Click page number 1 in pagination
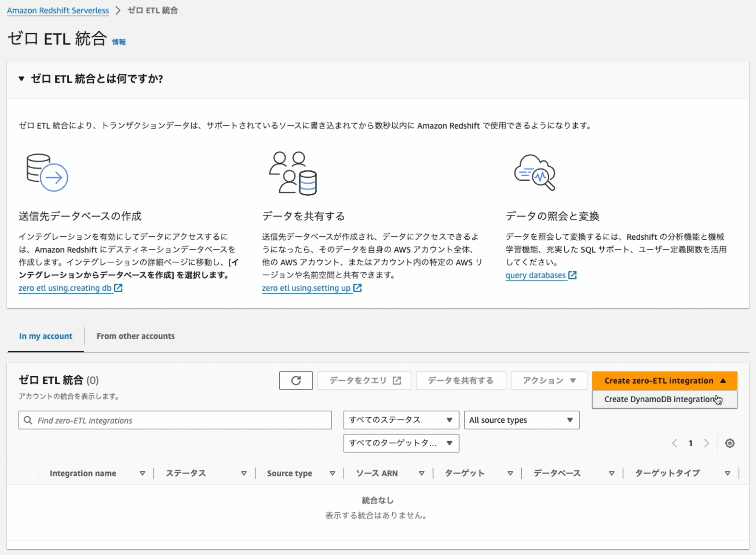The width and height of the screenshot is (756, 555). point(690,443)
